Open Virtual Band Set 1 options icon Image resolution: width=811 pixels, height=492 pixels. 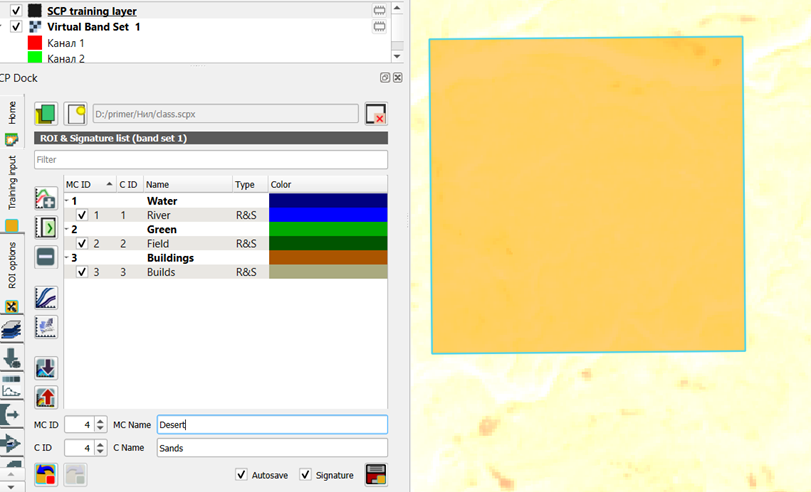point(379,26)
